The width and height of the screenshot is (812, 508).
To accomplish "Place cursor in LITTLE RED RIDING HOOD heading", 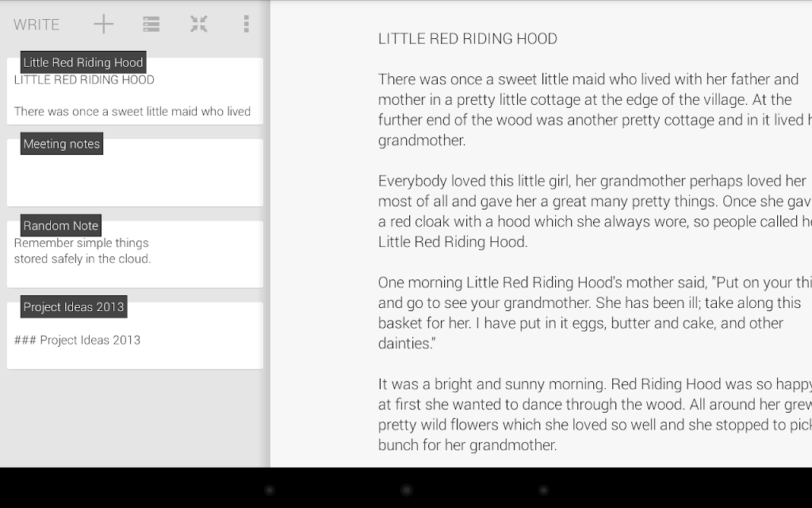I will tap(468, 39).
